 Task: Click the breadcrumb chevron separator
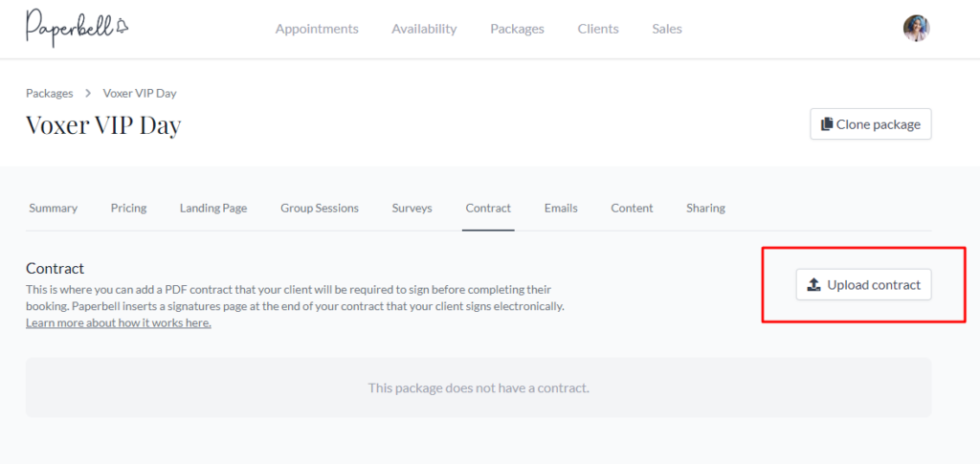pos(88,93)
